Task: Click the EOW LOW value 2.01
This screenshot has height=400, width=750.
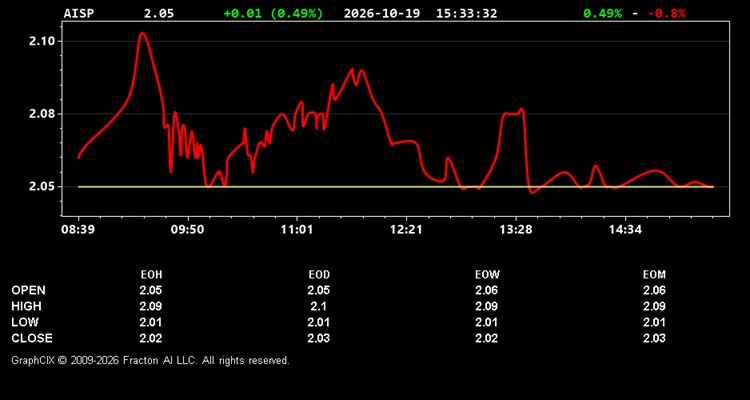Action: click(x=486, y=322)
